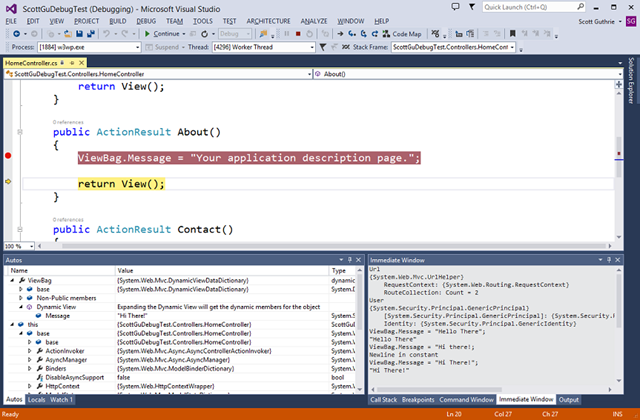Open the Solution Explorer side tab
Viewport: 640px width, 420px height.
pyautogui.click(x=631, y=80)
